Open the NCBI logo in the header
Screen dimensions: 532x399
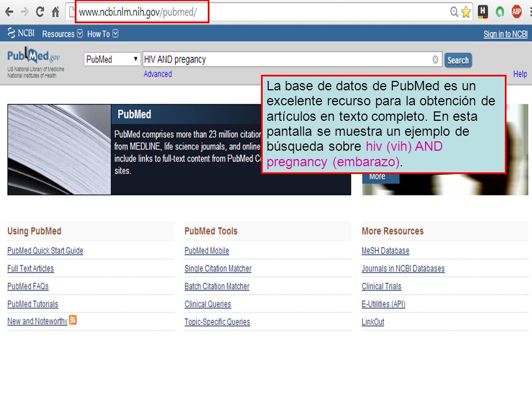(x=21, y=33)
